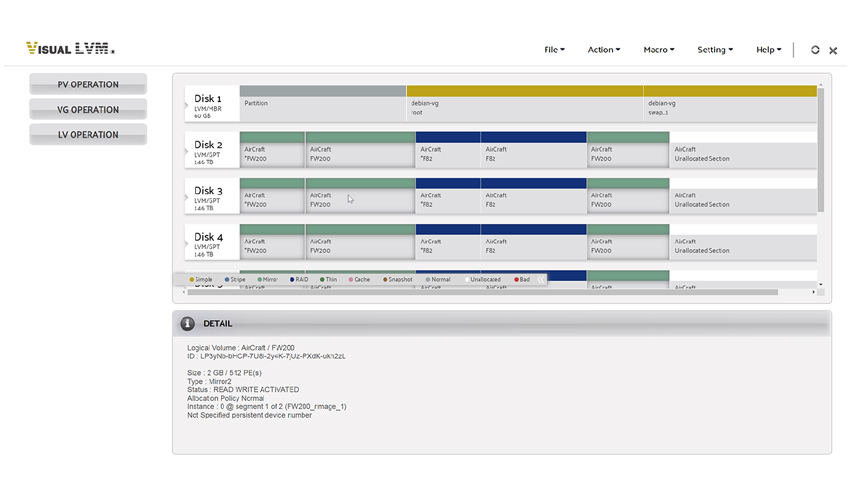Click the Visual LVM logo

click(70, 48)
